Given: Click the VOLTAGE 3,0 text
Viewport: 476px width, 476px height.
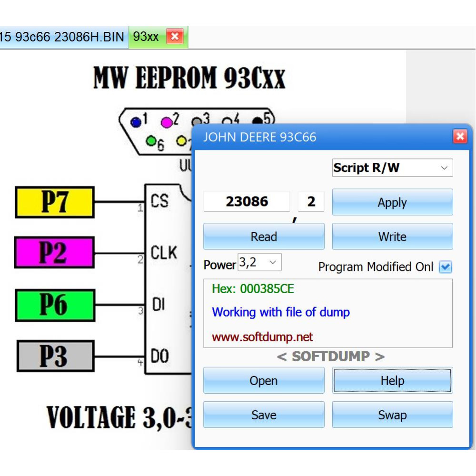Looking at the screenshot, I should (119, 417).
